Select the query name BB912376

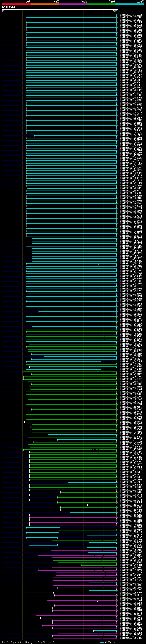tap(8, 7)
